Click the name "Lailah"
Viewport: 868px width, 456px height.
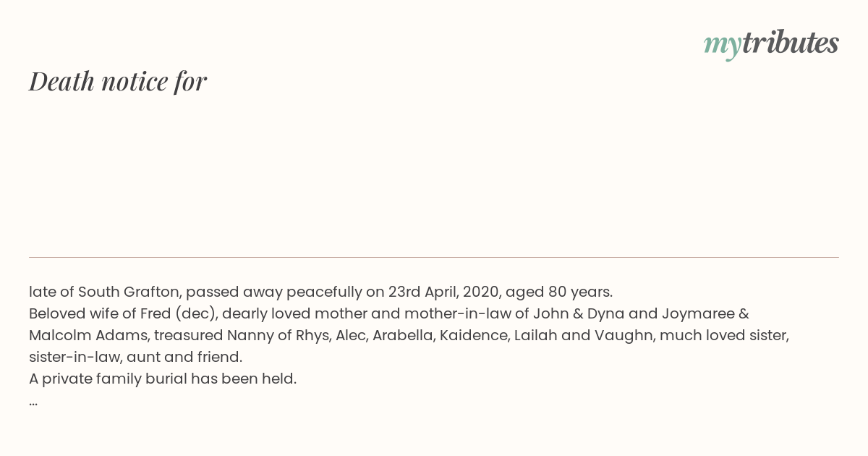(x=535, y=336)
